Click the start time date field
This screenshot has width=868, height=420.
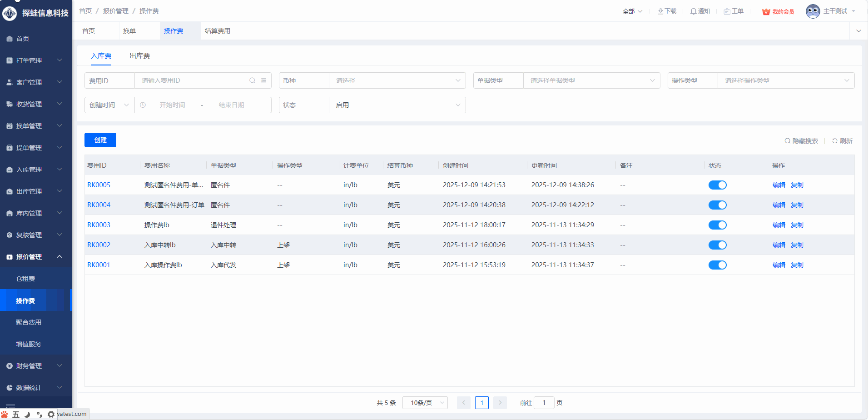pos(172,105)
